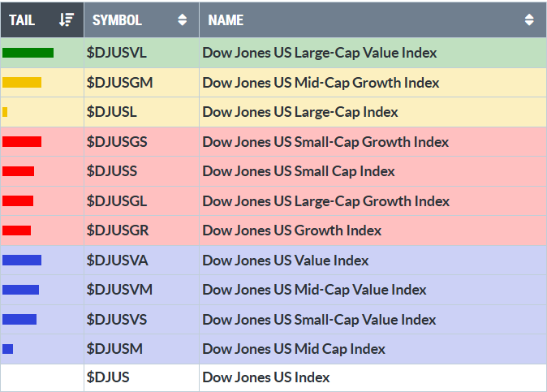Click the red tail bar for $DJUSGS
The height and width of the screenshot is (392, 547).
(x=22, y=142)
